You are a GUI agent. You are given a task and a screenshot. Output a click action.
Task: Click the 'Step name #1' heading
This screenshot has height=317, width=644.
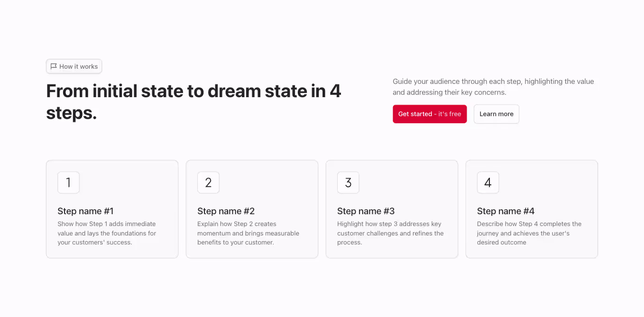[x=85, y=211]
